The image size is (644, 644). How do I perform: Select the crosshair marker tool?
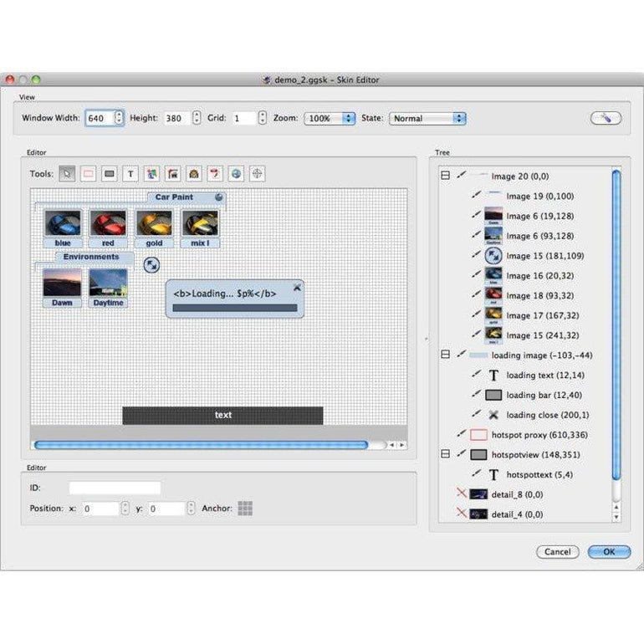(257, 174)
